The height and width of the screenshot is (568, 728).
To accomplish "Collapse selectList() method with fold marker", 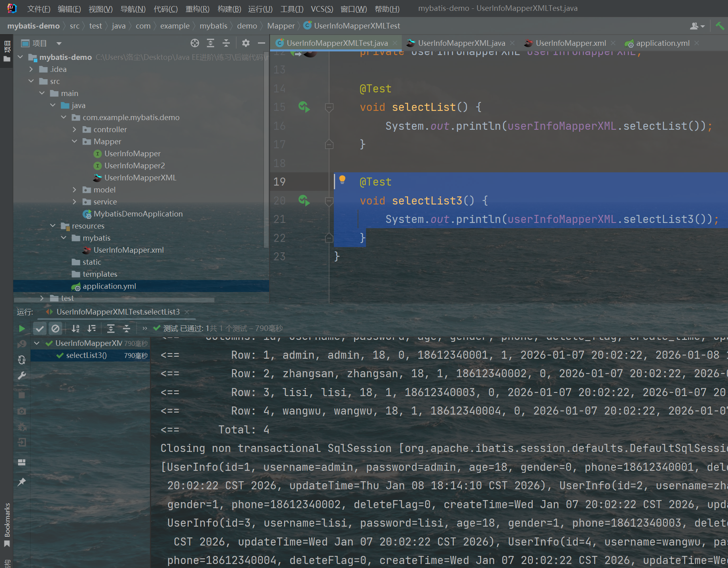I will pos(329,107).
